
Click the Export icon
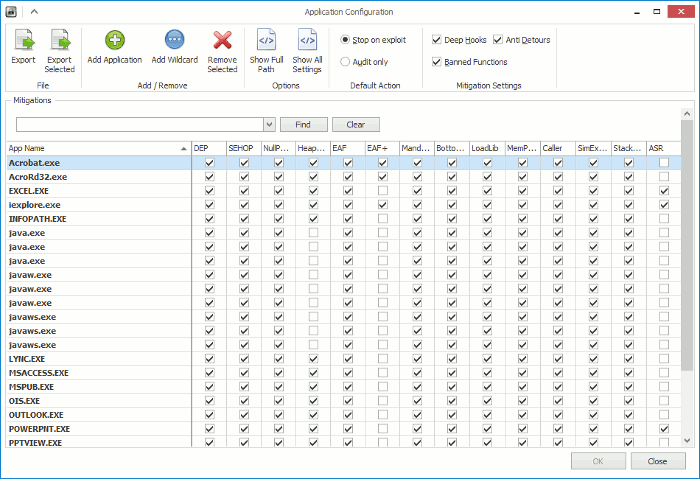pyautogui.click(x=24, y=40)
